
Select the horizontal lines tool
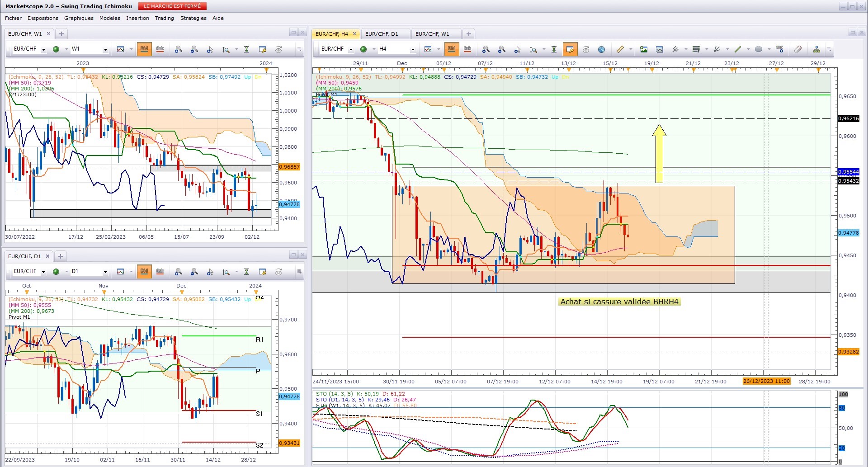pos(696,49)
